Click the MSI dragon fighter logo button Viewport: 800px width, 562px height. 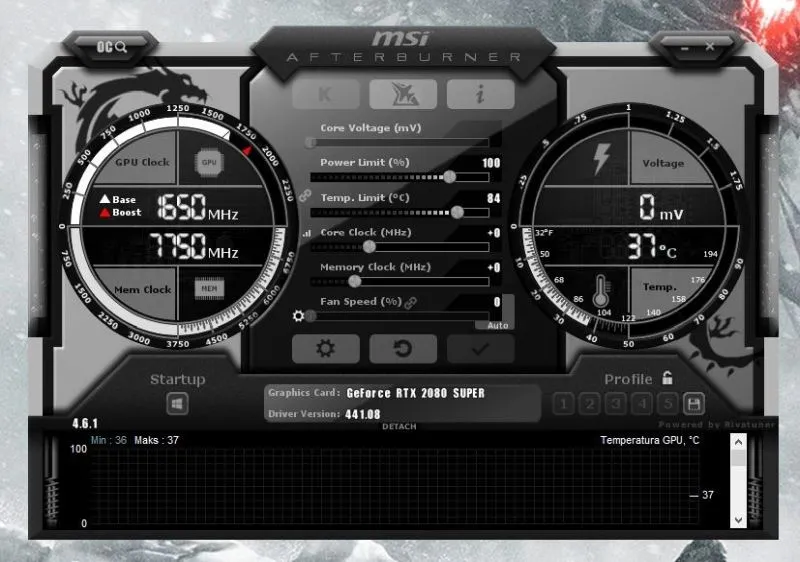coord(403,94)
